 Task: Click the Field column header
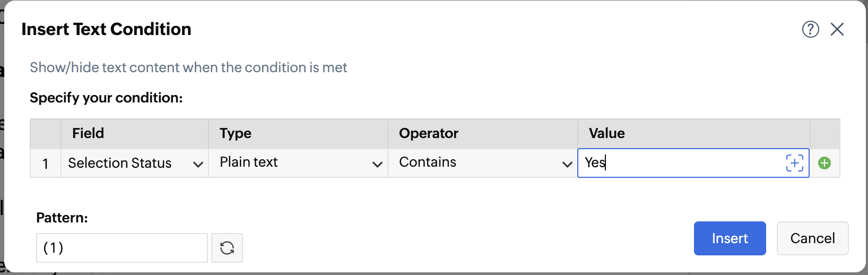click(88, 133)
